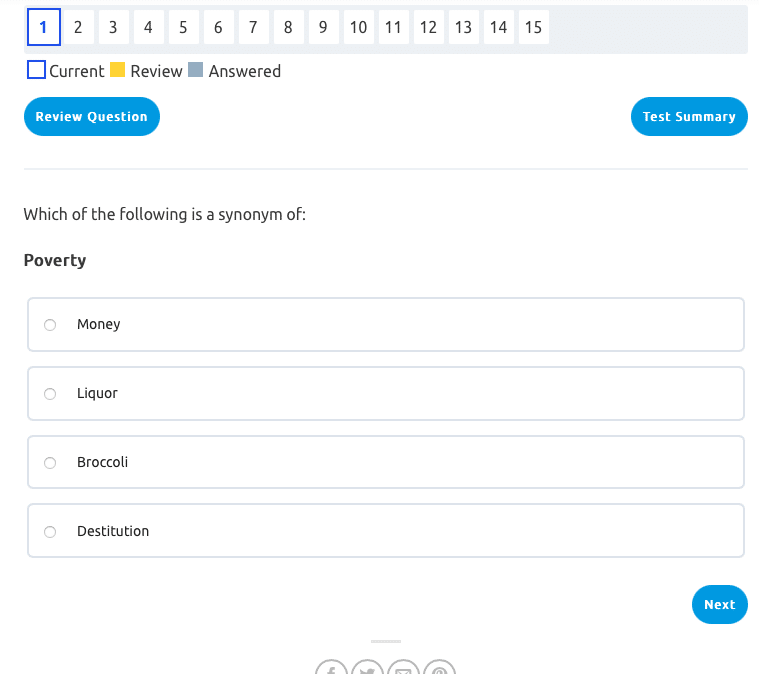
Task: Jump to question 5
Action: 183,28
